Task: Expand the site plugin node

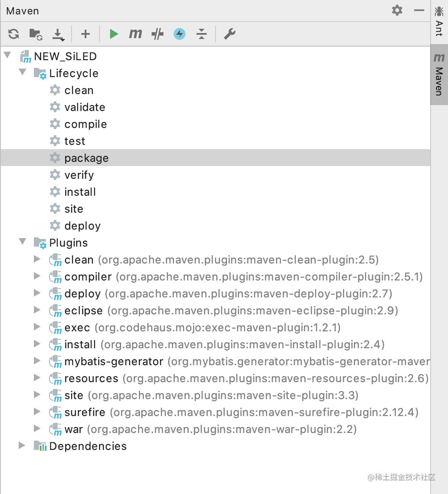Action: 37,394
